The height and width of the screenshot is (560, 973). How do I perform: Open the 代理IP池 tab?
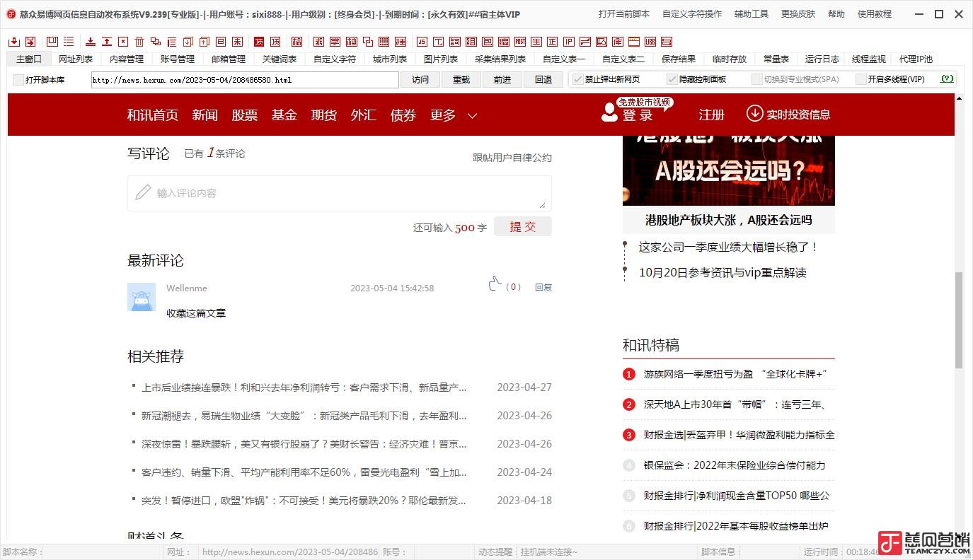[916, 59]
